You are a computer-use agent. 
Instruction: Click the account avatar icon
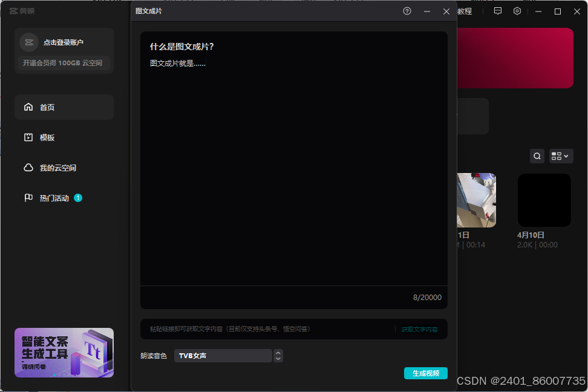29,42
